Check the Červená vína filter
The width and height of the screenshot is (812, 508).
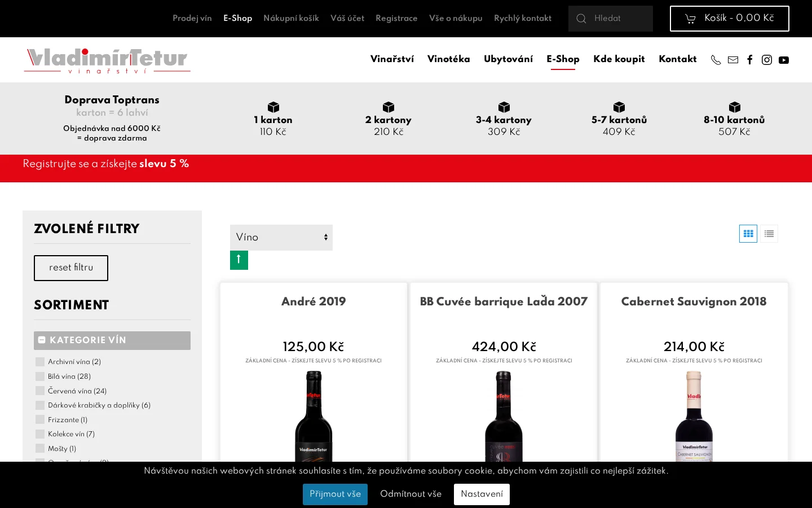pyautogui.click(x=40, y=391)
